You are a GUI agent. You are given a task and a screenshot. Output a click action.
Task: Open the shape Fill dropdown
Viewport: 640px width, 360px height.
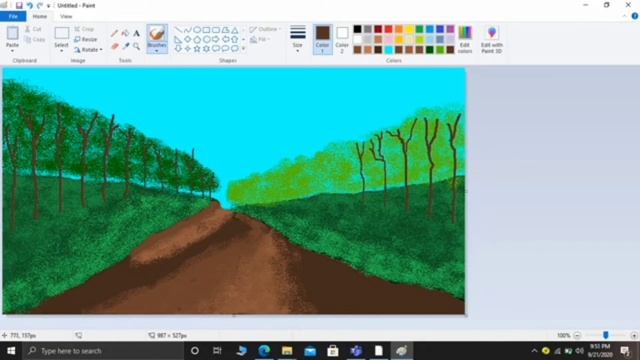coord(260,40)
